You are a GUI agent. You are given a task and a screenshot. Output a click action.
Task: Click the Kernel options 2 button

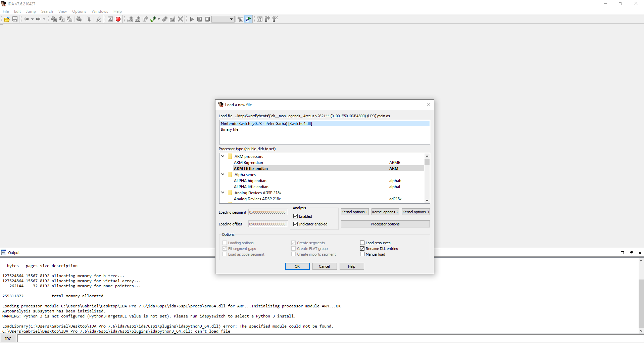385,212
